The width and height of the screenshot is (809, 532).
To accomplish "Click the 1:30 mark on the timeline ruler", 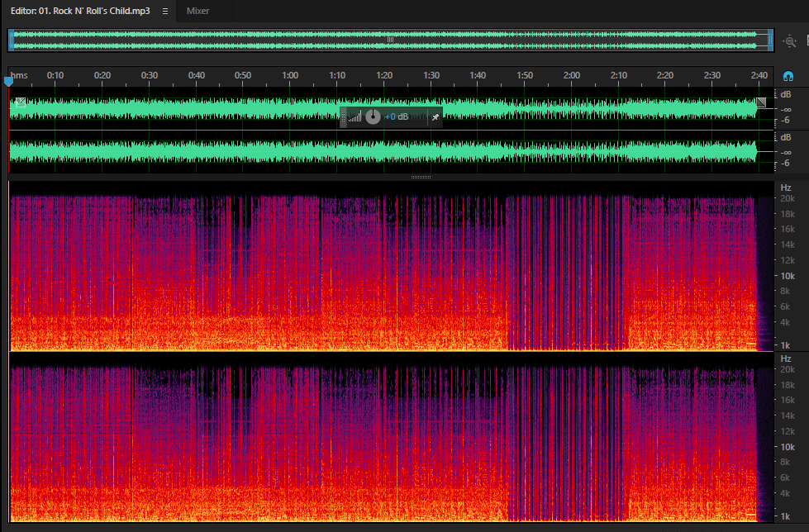I will (431, 75).
